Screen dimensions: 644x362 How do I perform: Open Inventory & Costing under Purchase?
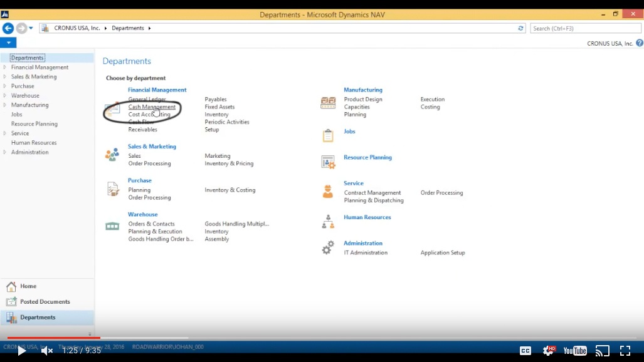tap(230, 190)
